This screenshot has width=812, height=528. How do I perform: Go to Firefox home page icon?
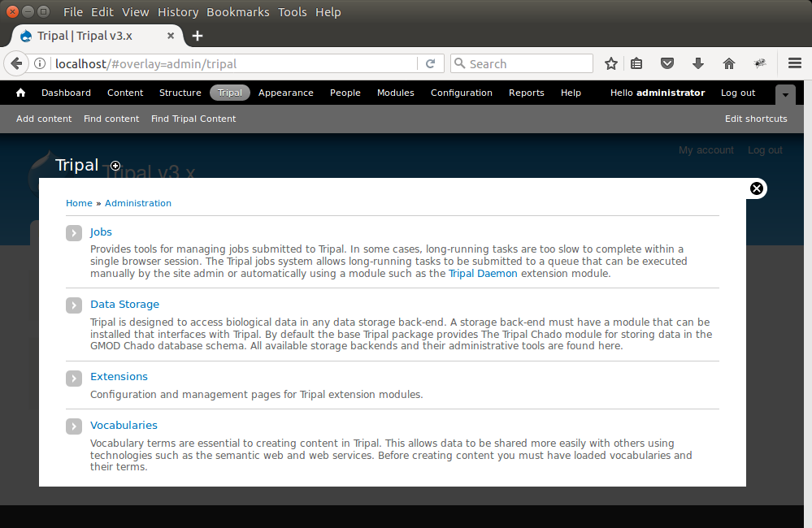tap(728, 63)
